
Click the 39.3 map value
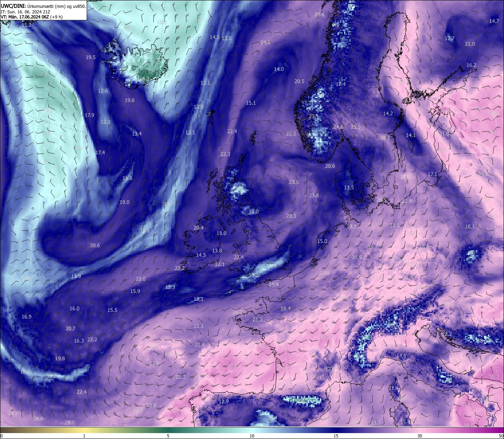(x=494, y=377)
